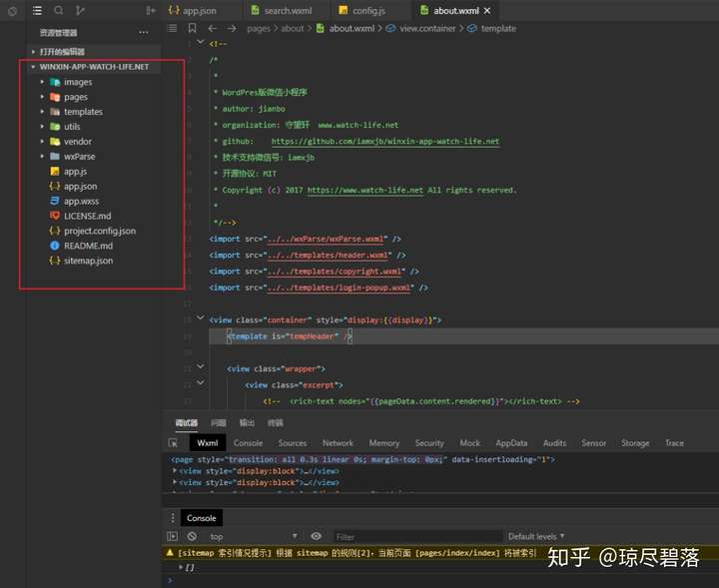Open the Trace debugger tab

(x=674, y=442)
